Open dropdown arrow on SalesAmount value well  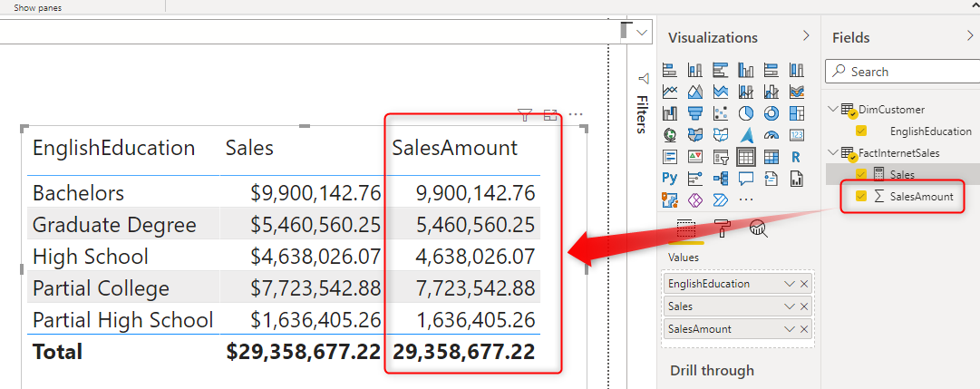pos(789,330)
